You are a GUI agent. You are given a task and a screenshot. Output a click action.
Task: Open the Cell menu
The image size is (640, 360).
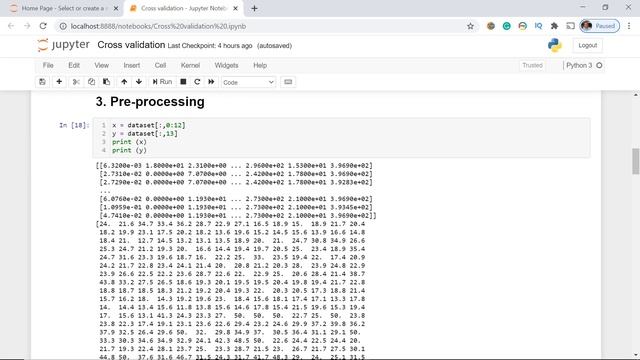(160, 65)
